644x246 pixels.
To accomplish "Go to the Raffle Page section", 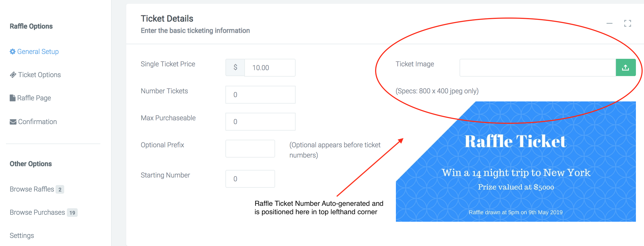I will tap(34, 98).
